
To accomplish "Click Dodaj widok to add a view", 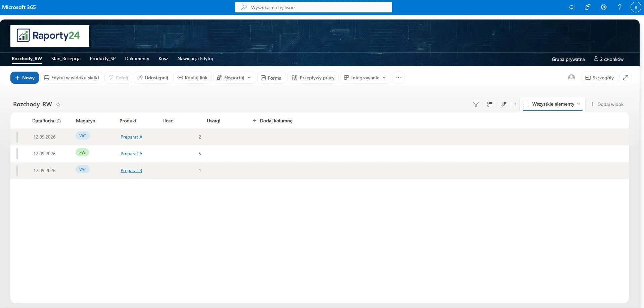I will 607,104.
